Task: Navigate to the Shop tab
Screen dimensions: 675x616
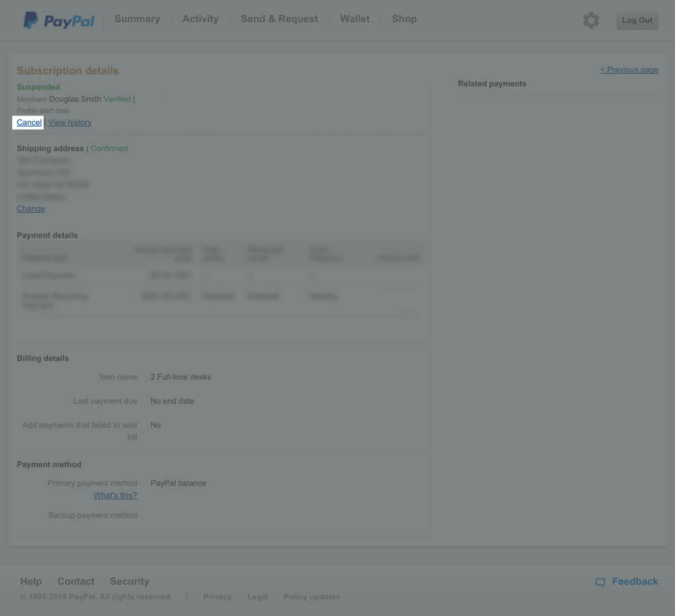Action: click(404, 19)
